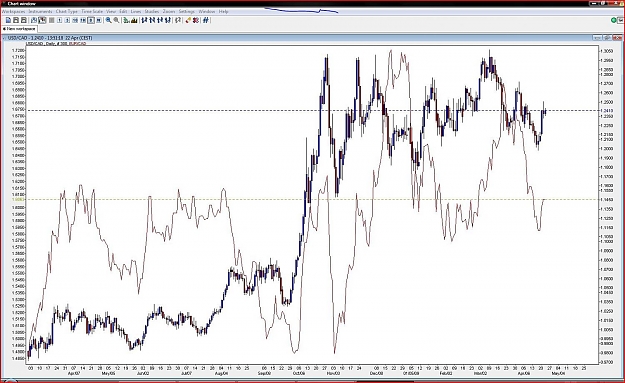Click the Zoom in magnifier icon
Screen dimensions: 625x383
click(x=108, y=20)
